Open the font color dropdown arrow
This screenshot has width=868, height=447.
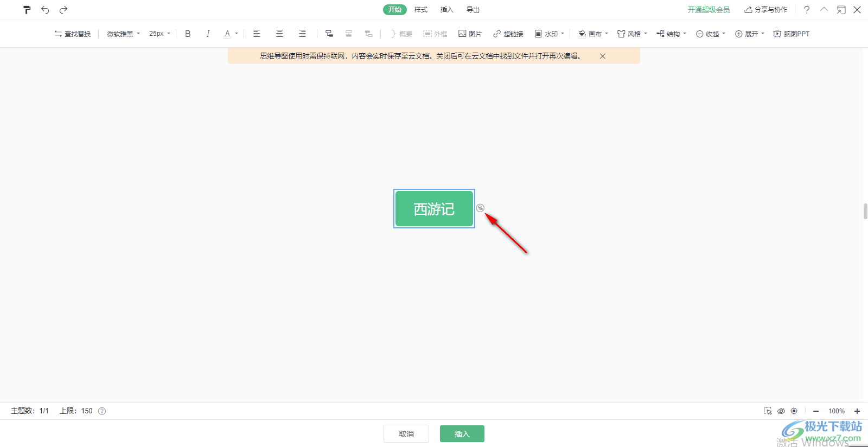tap(237, 34)
